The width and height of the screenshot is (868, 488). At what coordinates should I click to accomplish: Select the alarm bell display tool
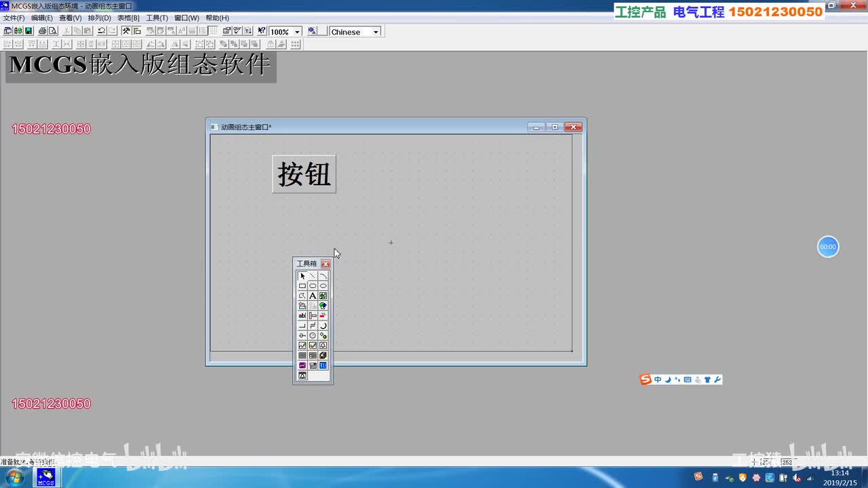(323, 346)
